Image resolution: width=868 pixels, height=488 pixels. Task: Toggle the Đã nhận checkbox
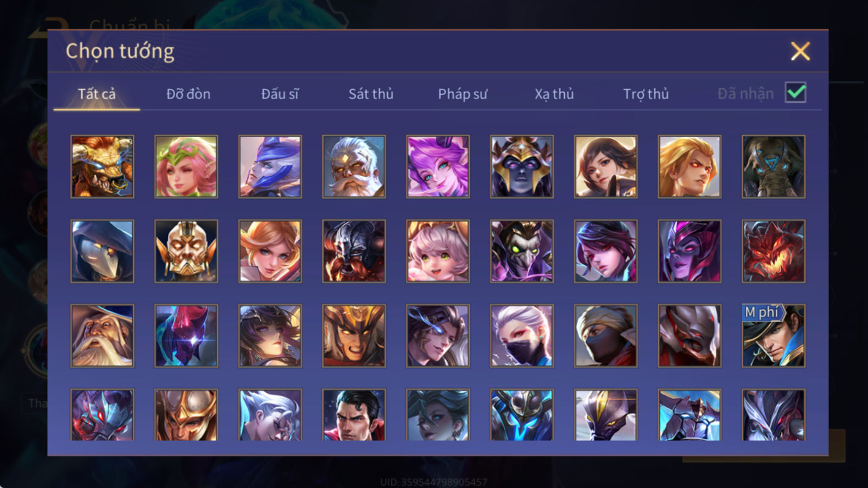[x=795, y=93]
